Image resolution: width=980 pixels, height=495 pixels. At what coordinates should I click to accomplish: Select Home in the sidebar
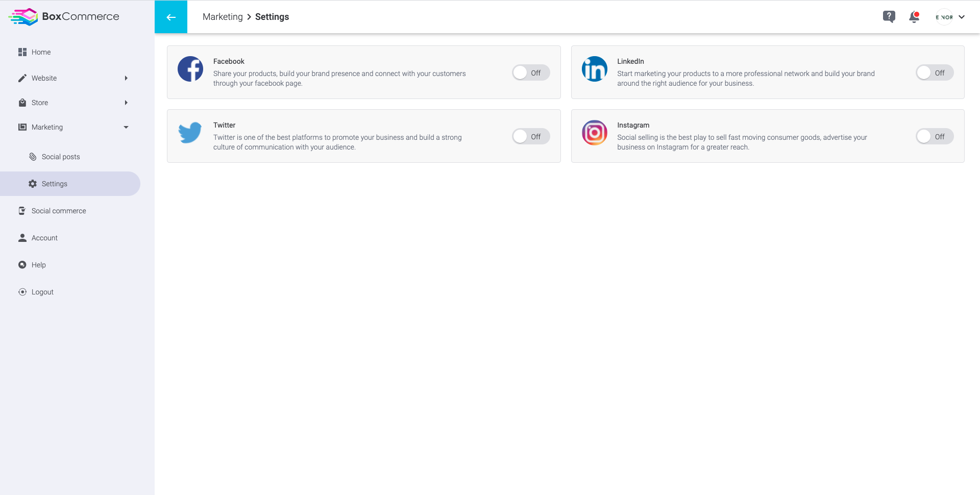[x=41, y=52]
